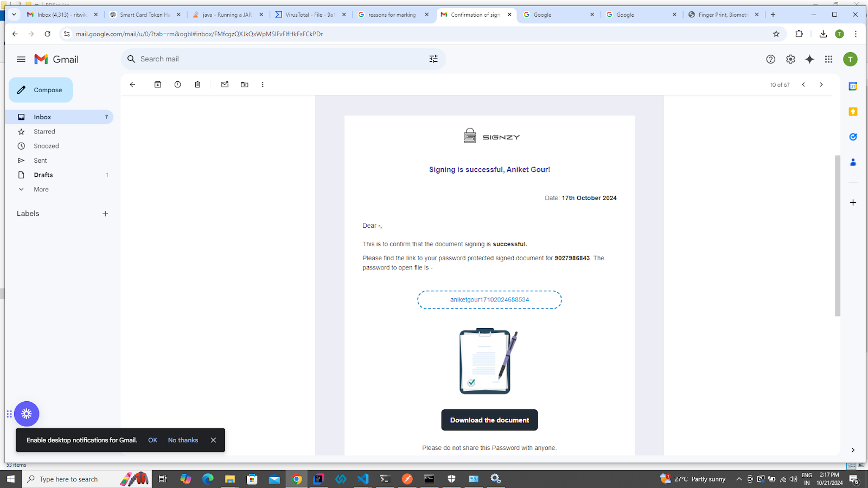Screen dimensions: 868x488
Task: Open more email actions menu
Action: pos(263,85)
